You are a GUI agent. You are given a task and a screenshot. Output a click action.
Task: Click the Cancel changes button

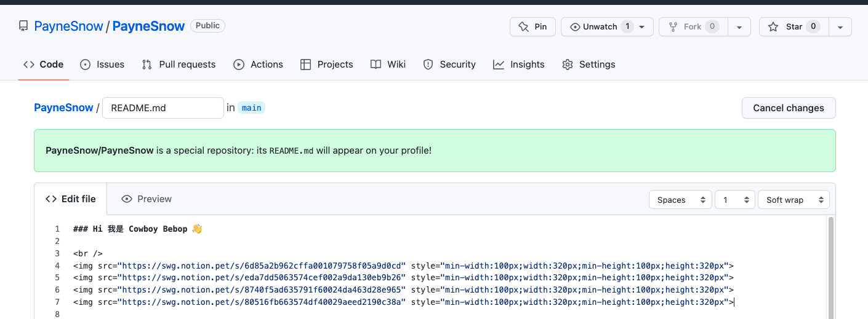coord(789,108)
